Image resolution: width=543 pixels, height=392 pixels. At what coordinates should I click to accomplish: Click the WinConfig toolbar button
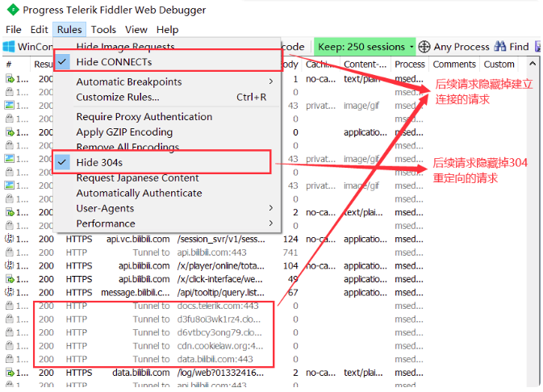(x=28, y=47)
